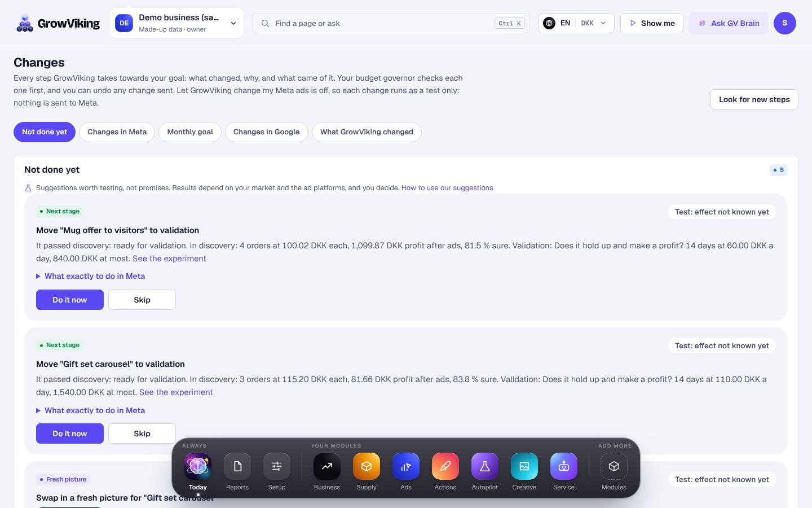Click Do it now for Gift set carousel
The height and width of the screenshot is (508, 812).
pyautogui.click(x=70, y=433)
